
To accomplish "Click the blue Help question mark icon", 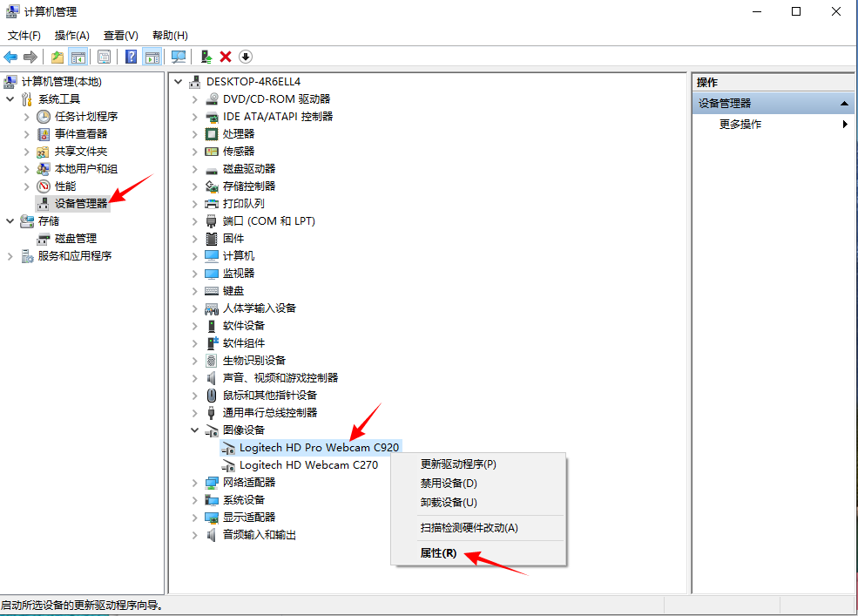I will pos(132,57).
